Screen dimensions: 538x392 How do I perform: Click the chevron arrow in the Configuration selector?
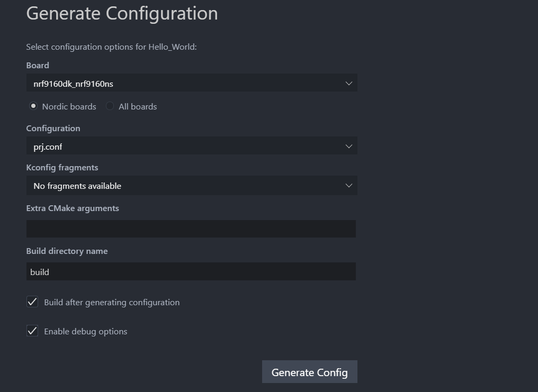pos(348,147)
